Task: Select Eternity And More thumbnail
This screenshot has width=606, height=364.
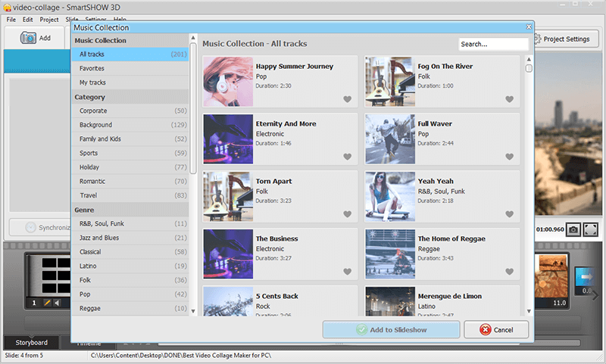Action: [228, 139]
